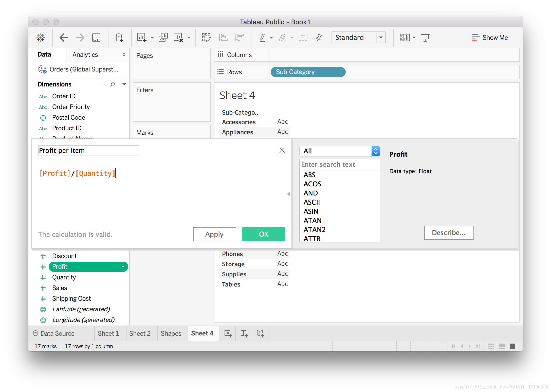Click the fix axes pin icon
551x392 pixels.
[x=319, y=38]
